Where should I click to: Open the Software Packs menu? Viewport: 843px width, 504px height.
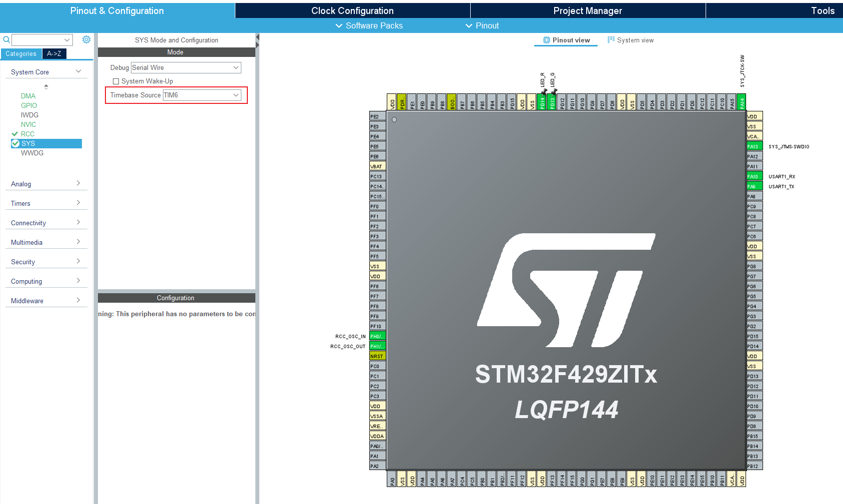tap(369, 25)
